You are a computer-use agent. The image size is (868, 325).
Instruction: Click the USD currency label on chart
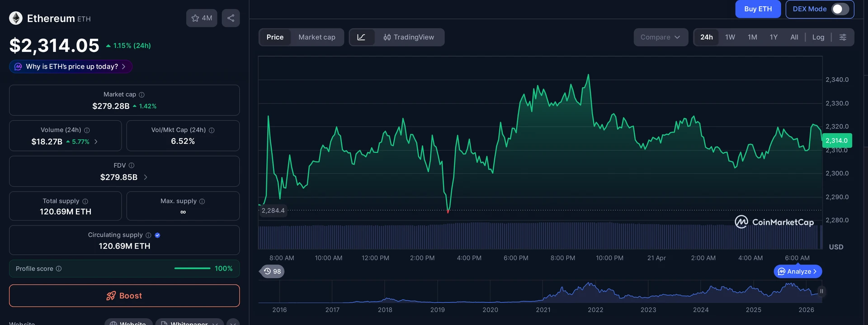click(836, 247)
